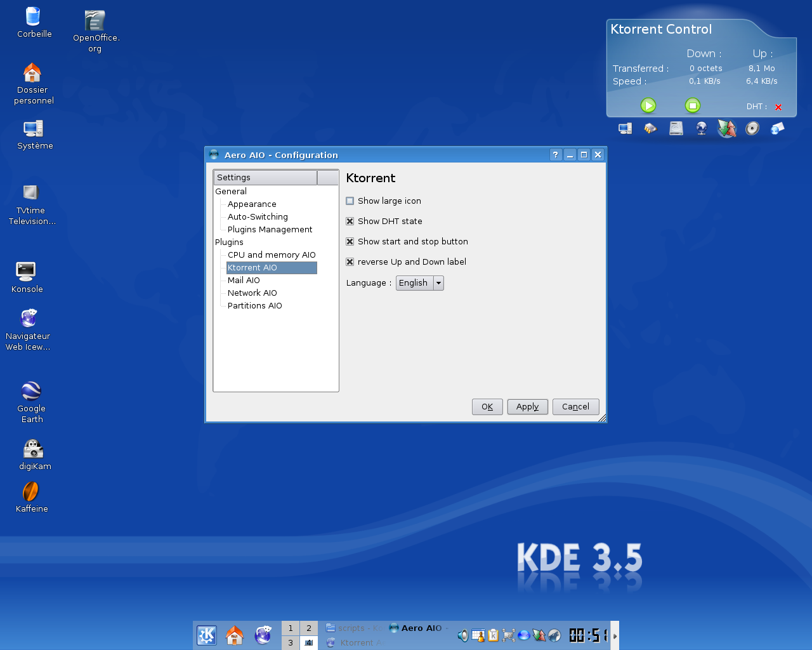Start torrents with the green play button
The image size is (812, 650).
[x=648, y=105]
